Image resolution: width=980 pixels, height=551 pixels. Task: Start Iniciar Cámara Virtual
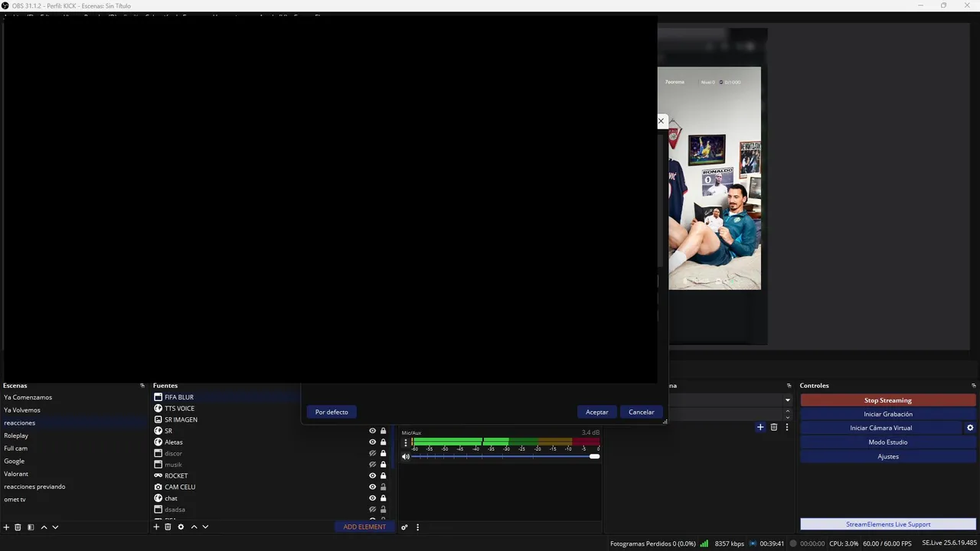click(x=881, y=428)
